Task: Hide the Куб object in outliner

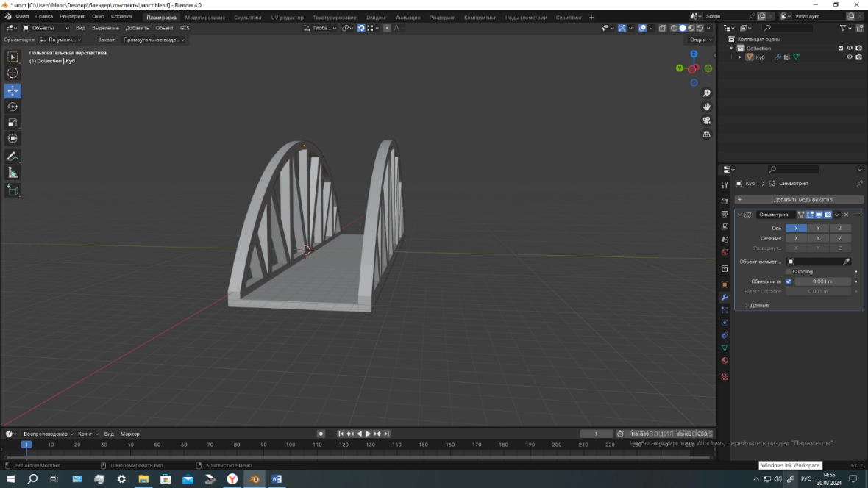Action: (849, 57)
